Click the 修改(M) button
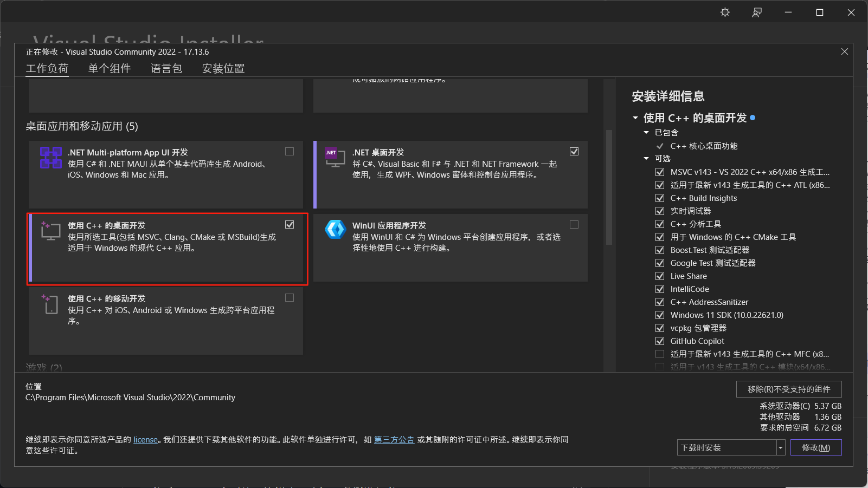The image size is (868, 488). pyautogui.click(x=816, y=448)
